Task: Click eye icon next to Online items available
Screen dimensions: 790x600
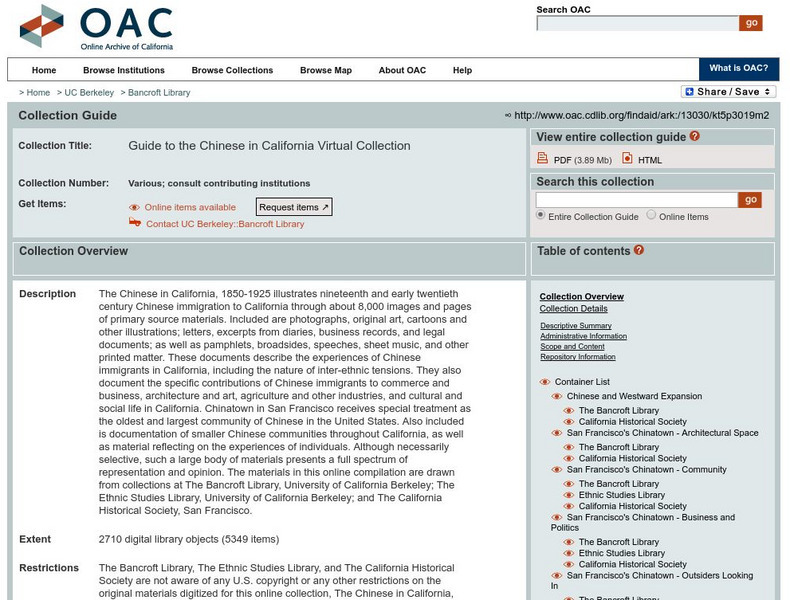Action: pos(134,207)
